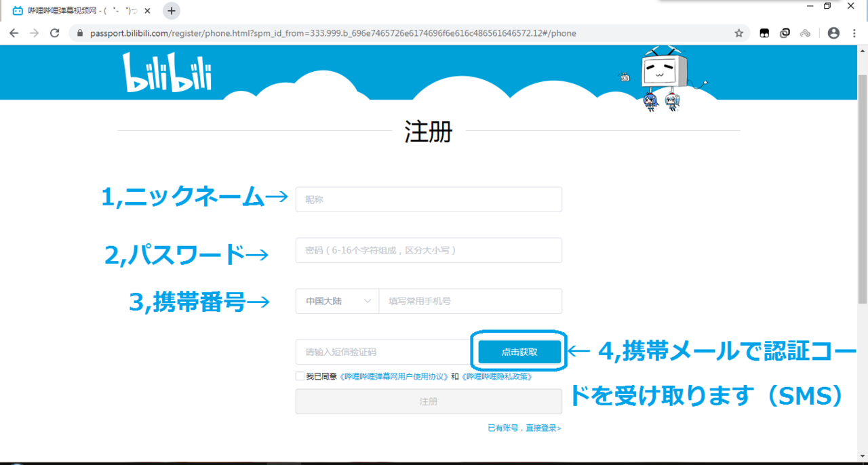Go back to the previous page
The width and height of the screenshot is (868, 465).
tap(14, 33)
